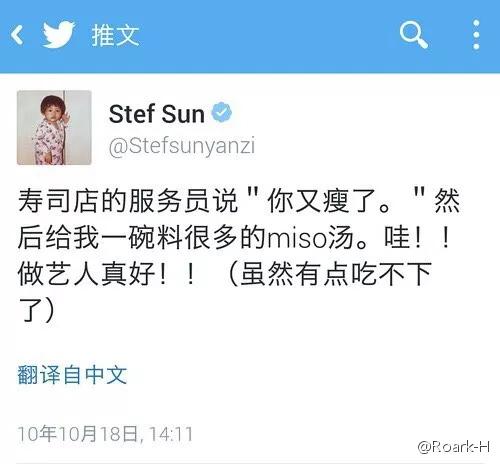Go back using the left arrow
Viewport: 500px width, 464px height.
coord(17,35)
